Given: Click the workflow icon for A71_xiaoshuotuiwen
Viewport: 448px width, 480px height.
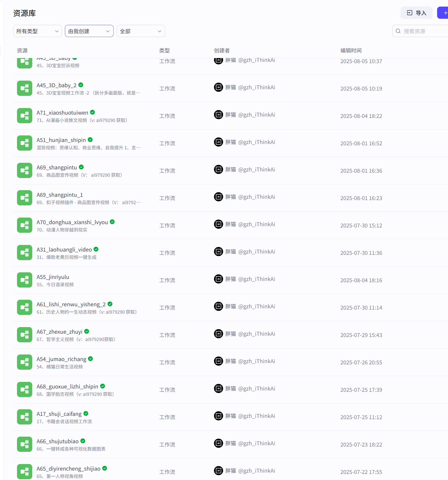Looking at the screenshot, I should [x=25, y=116].
